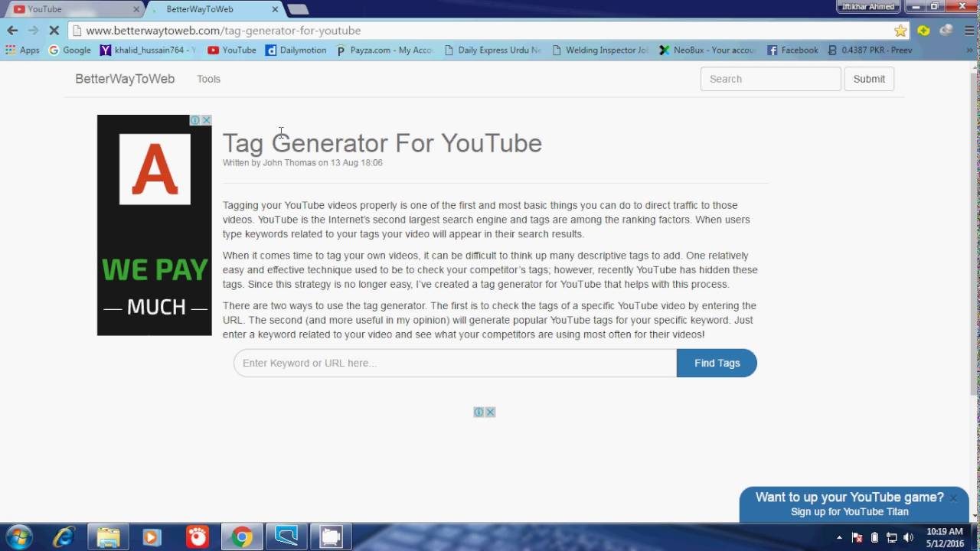This screenshot has width=980, height=551.
Task: Open Google Chrome from the taskbar
Action: [242, 536]
